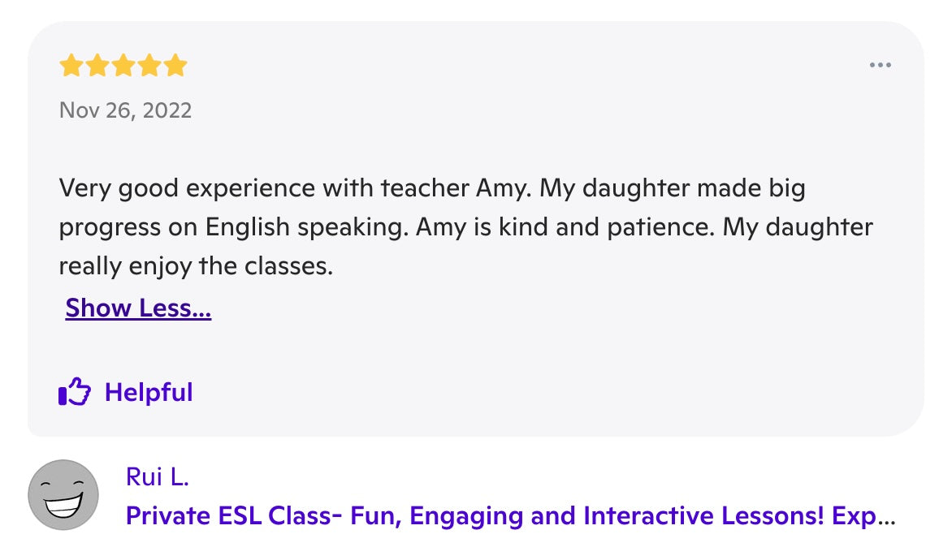Click the word "Amy" in the first review line

coord(495,189)
